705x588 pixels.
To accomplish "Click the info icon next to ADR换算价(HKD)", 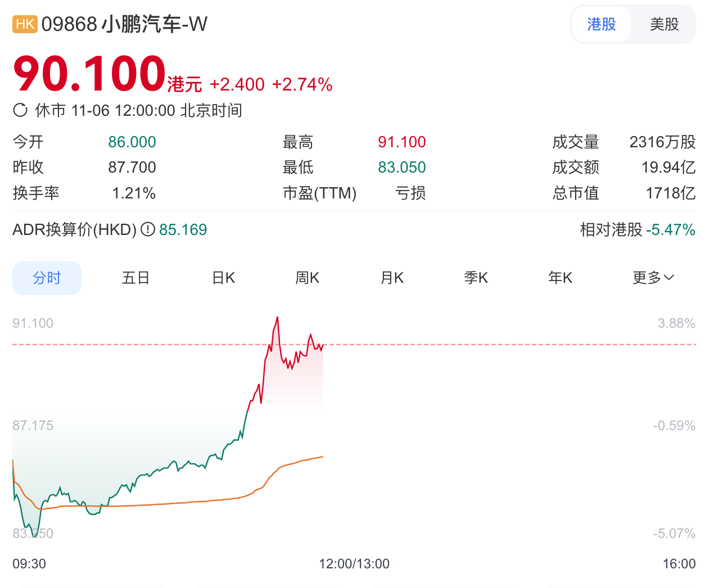I will [148, 229].
